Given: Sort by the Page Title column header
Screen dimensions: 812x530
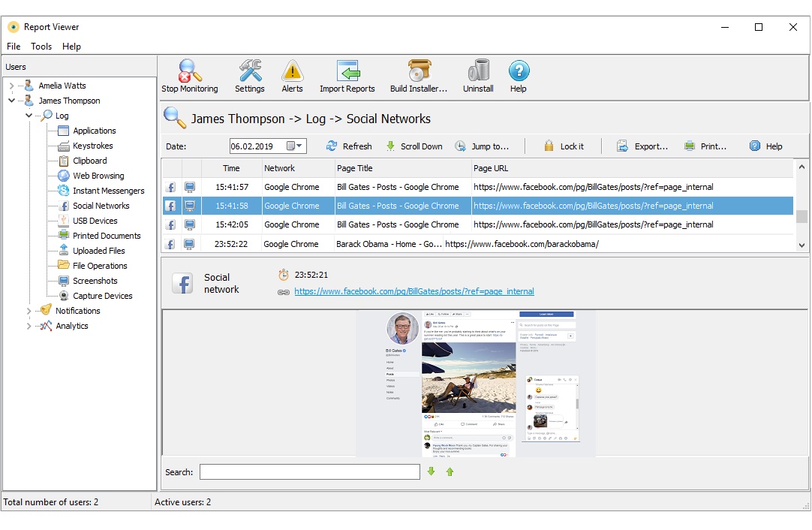Looking at the screenshot, I should (x=403, y=168).
